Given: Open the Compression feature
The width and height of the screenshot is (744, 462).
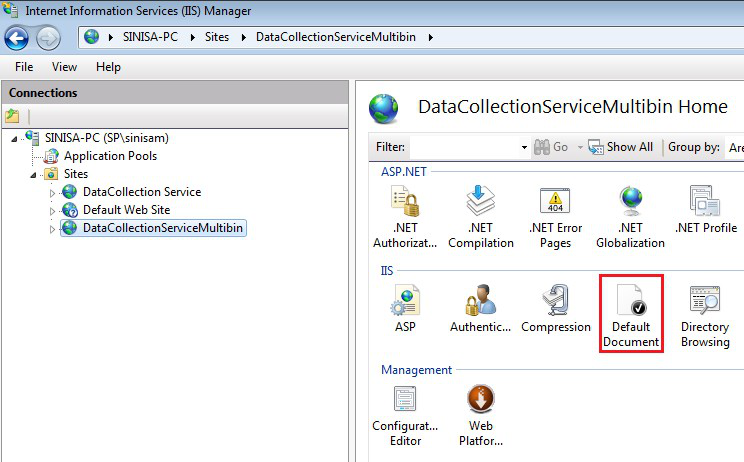Looking at the screenshot, I should pyautogui.click(x=556, y=308).
